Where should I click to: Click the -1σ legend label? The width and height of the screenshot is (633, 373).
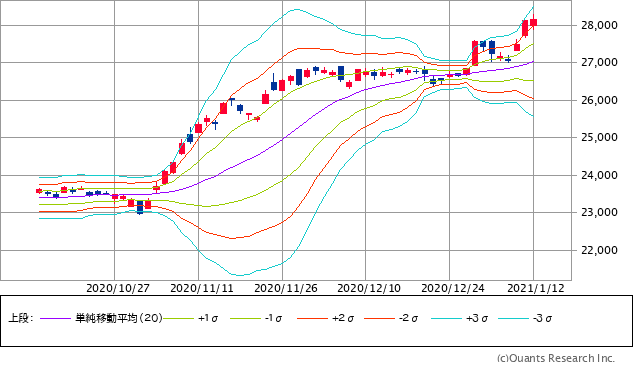[x=273, y=319]
